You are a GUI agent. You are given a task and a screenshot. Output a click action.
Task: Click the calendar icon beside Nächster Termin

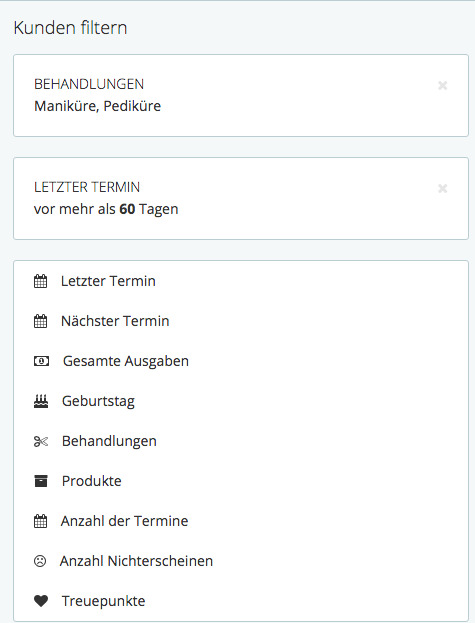pyautogui.click(x=40, y=321)
